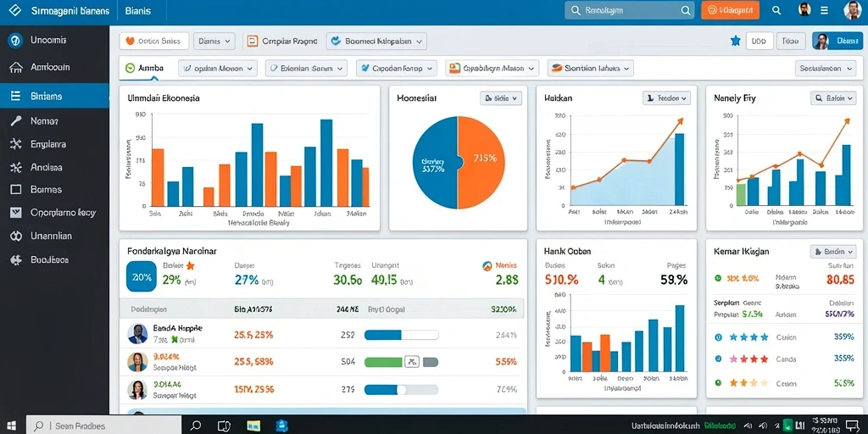Click the search magnifier on Windows taskbar

pyautogui.click(x=196, y=426)
